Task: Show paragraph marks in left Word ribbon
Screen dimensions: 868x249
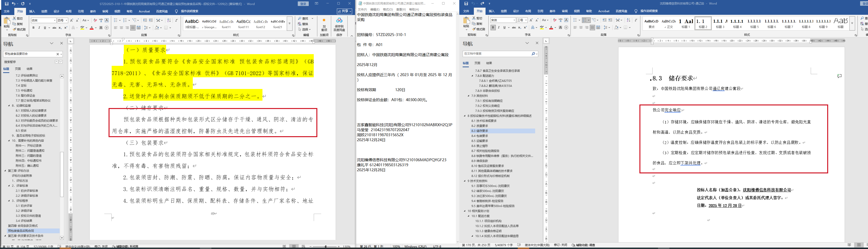Action: click(x=177, y=21)
